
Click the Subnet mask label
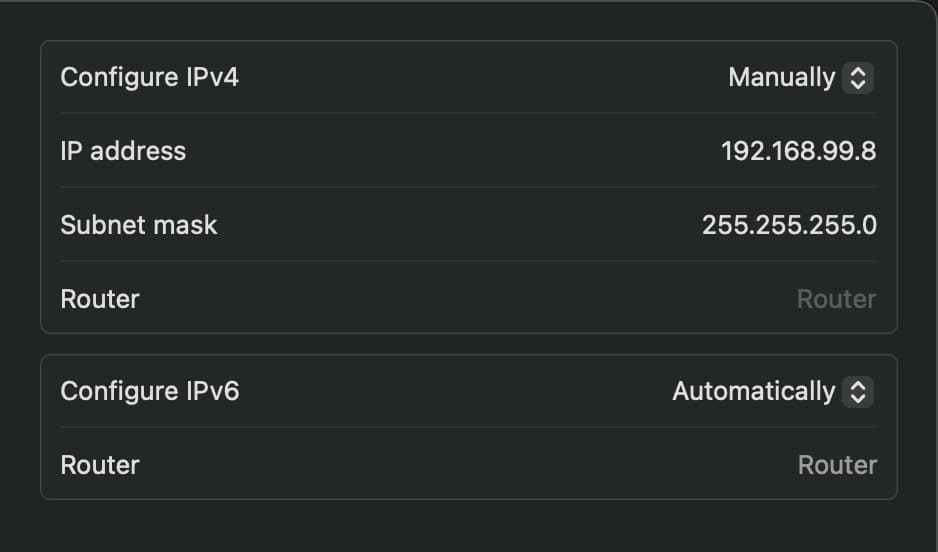(139, 225)
